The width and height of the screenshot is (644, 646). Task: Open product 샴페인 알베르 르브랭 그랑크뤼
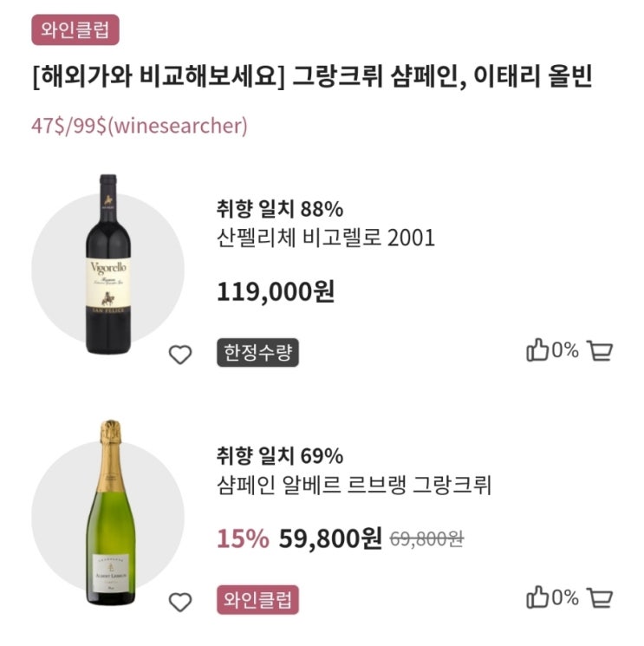tap(353, 486)
